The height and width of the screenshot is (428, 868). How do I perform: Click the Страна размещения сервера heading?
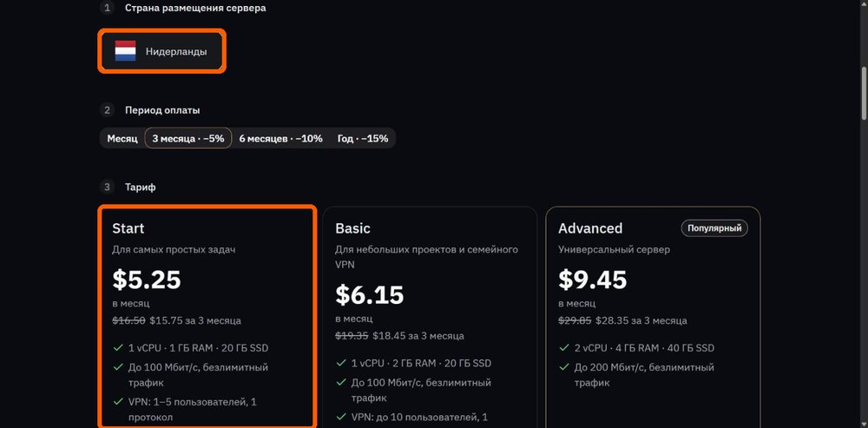click(x=195, y=9)
